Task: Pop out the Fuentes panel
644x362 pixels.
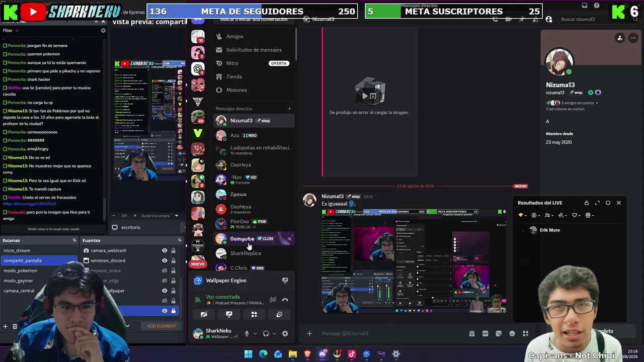Action: point(180,240)
